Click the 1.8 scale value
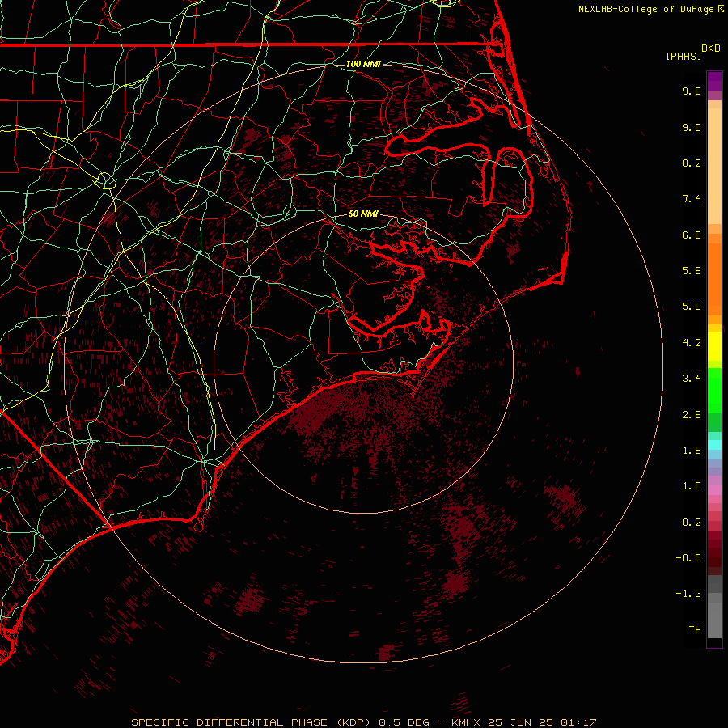Image resolution: width=728 pixels, height=728 pixels. (692, 451)
